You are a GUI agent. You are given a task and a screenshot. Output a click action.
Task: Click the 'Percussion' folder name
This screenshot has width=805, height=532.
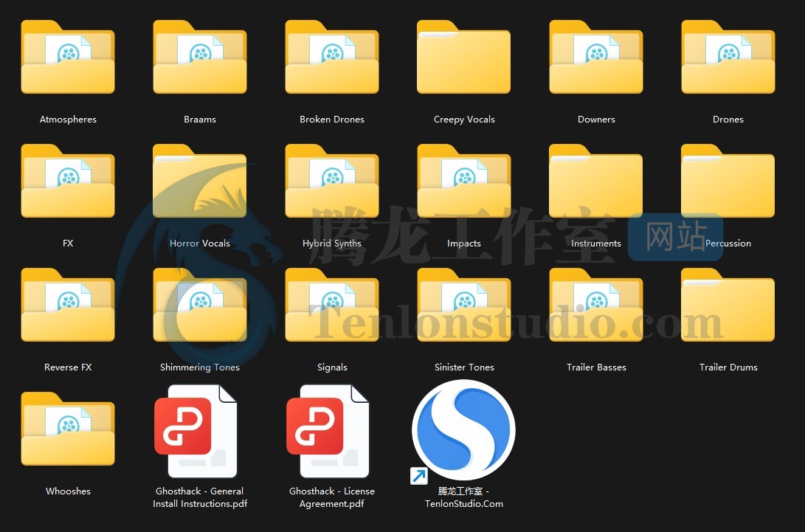(x=728, y=243)
